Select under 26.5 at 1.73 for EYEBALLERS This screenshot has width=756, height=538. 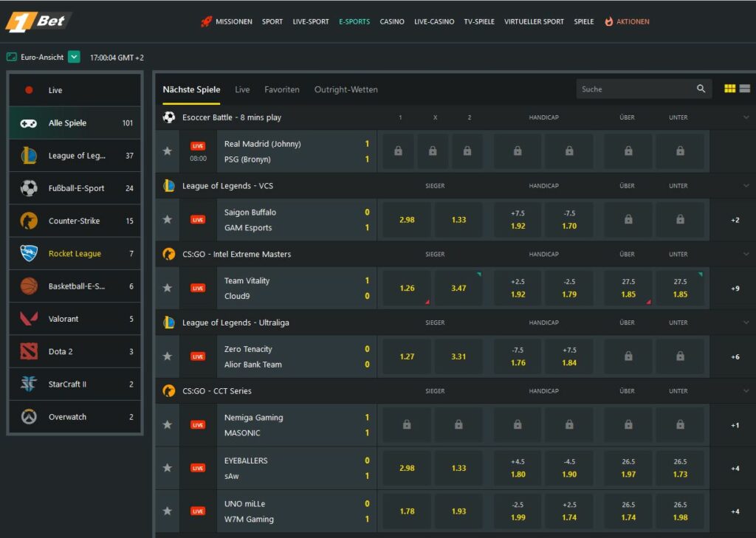(680, 468)
